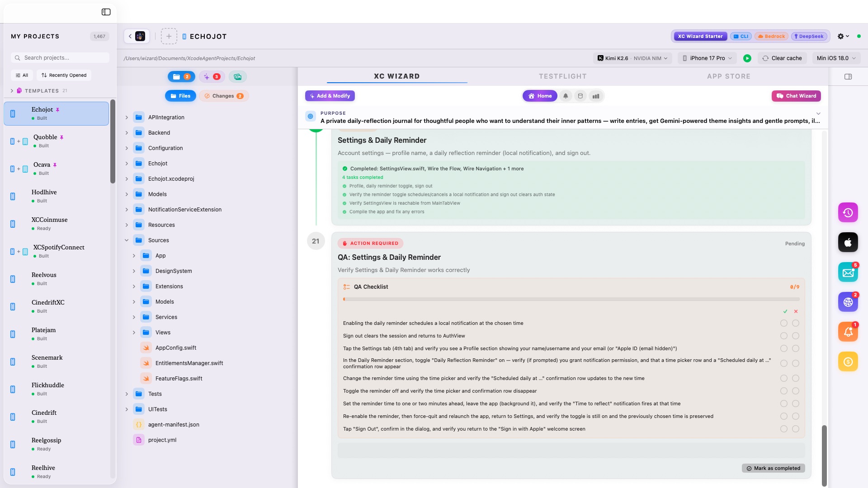Click the red X column header
Viewport: 868px width, 488px height.
tap(796, 311)
